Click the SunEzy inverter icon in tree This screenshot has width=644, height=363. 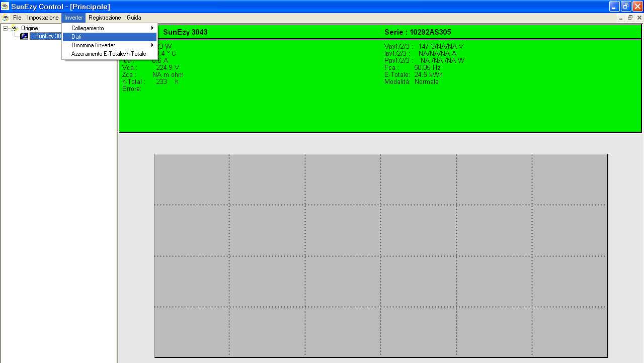pos(24,36)
